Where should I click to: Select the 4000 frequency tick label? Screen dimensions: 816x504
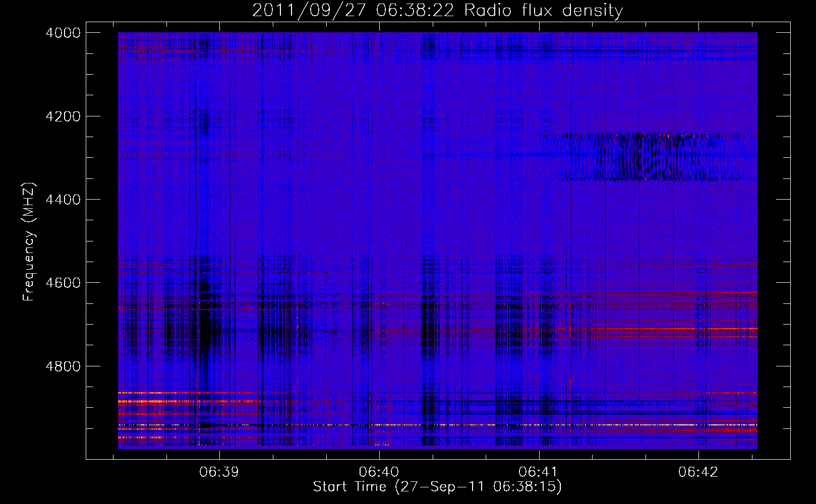(63, 33)
